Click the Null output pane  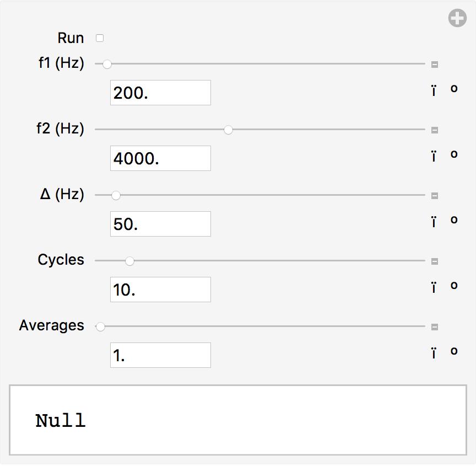[x=237, y=420]
